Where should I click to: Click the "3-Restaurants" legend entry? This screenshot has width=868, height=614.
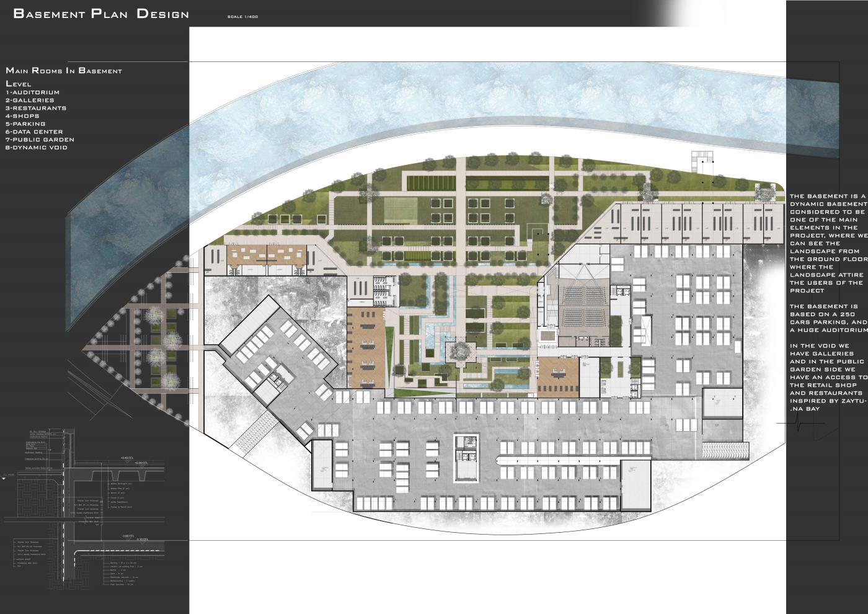point(36,108)
